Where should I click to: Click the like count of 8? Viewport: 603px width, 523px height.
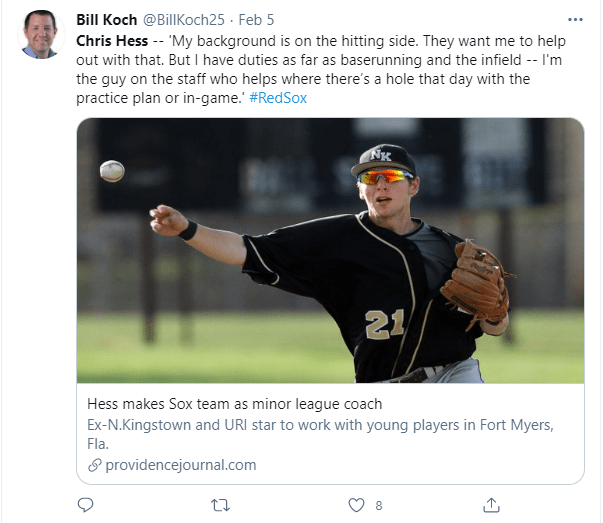click(379, 505)
